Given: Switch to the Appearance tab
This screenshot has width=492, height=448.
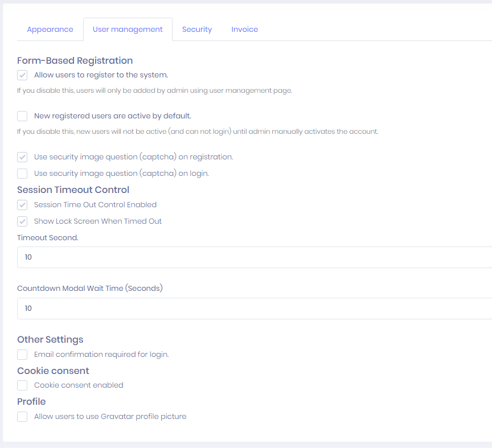Looking at the screenshot, I should [50, 29].
